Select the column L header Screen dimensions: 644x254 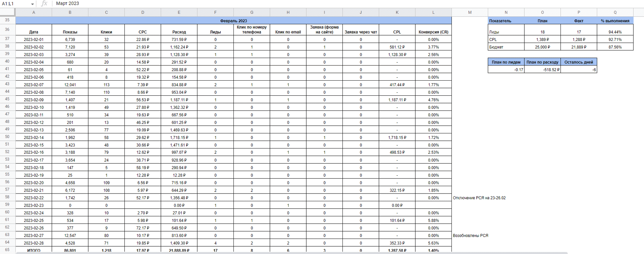point(433,12)
